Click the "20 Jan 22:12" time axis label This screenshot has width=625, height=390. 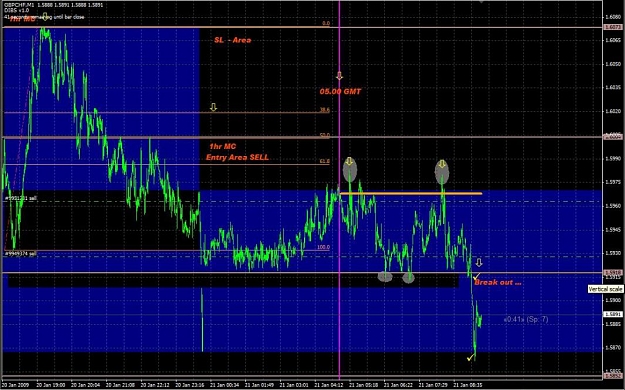[x=155, y=385]
